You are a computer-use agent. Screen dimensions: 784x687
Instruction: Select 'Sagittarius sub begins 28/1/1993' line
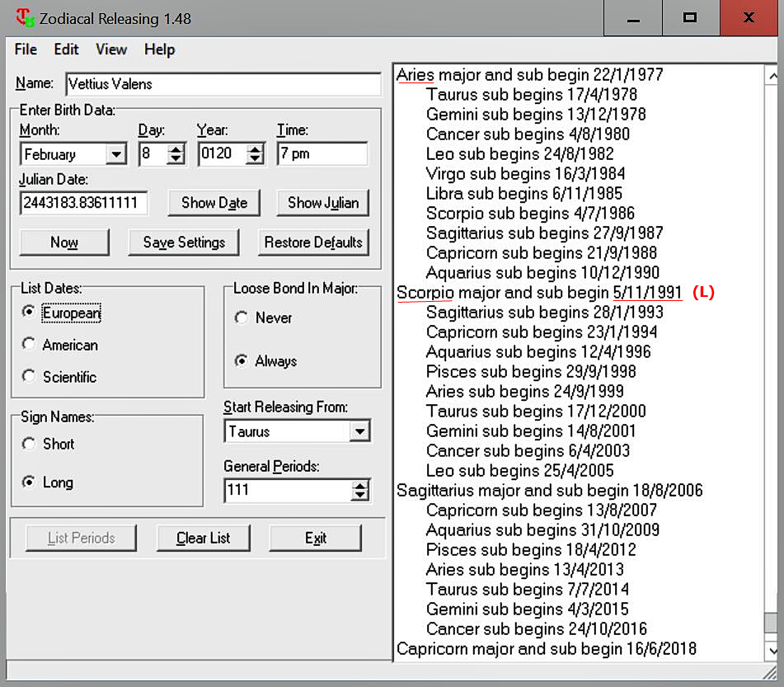click(544, 313)
